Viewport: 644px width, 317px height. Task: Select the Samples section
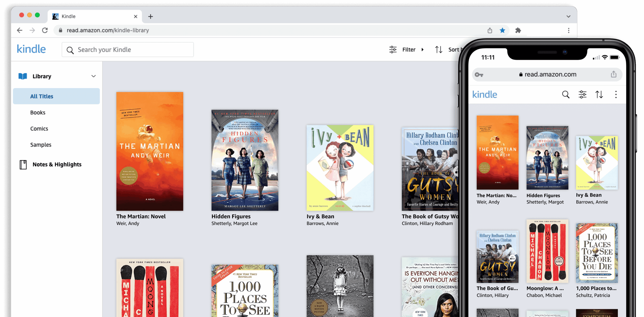tap(41, 144)
